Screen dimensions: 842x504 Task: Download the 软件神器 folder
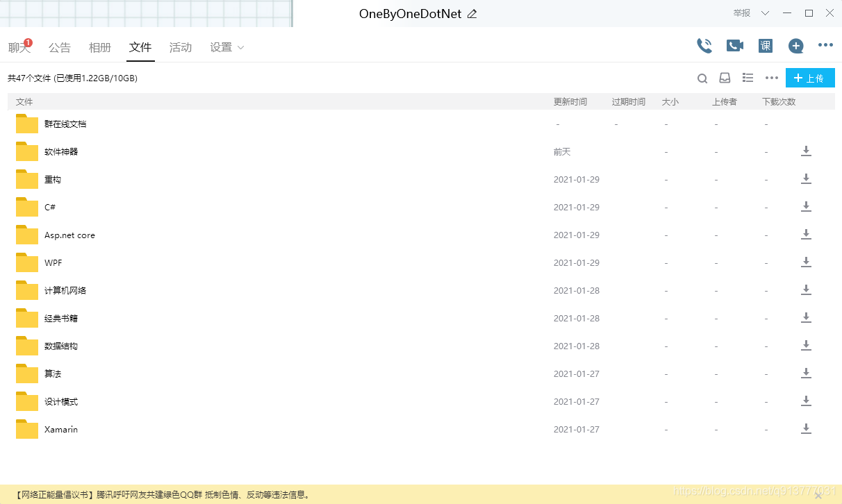point(806,151)
